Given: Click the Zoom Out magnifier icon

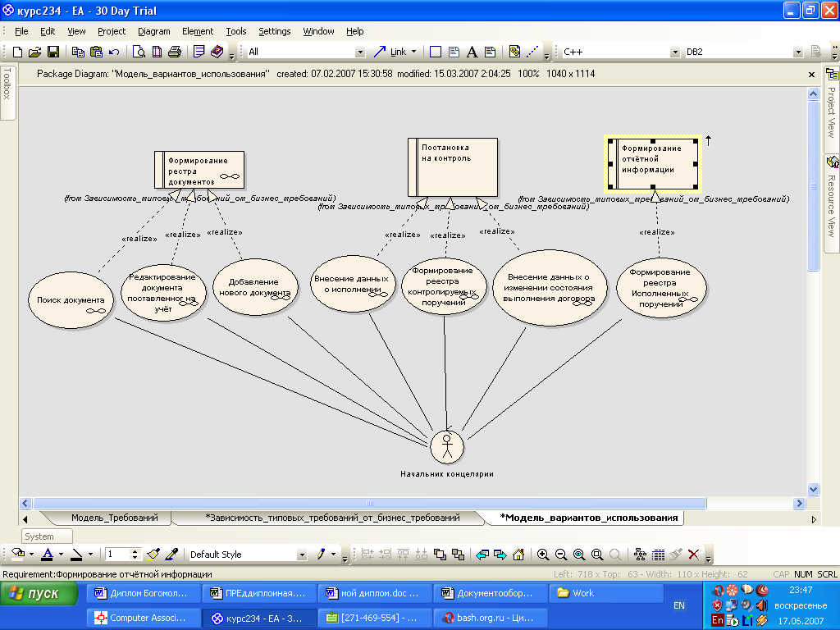Looking at the screenshot, I should coord(561,555).
